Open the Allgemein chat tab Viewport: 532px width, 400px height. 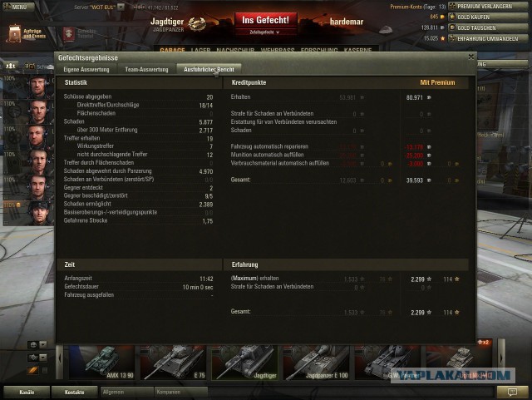[x=126, y=392]
